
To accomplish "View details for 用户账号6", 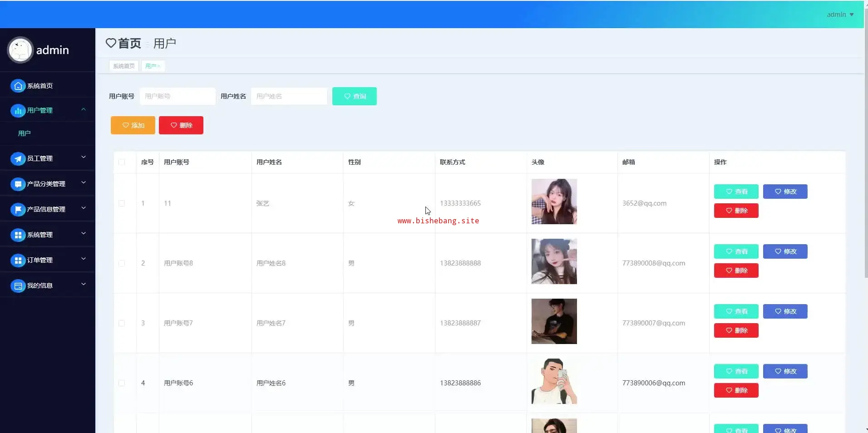I will pos(736,371).
